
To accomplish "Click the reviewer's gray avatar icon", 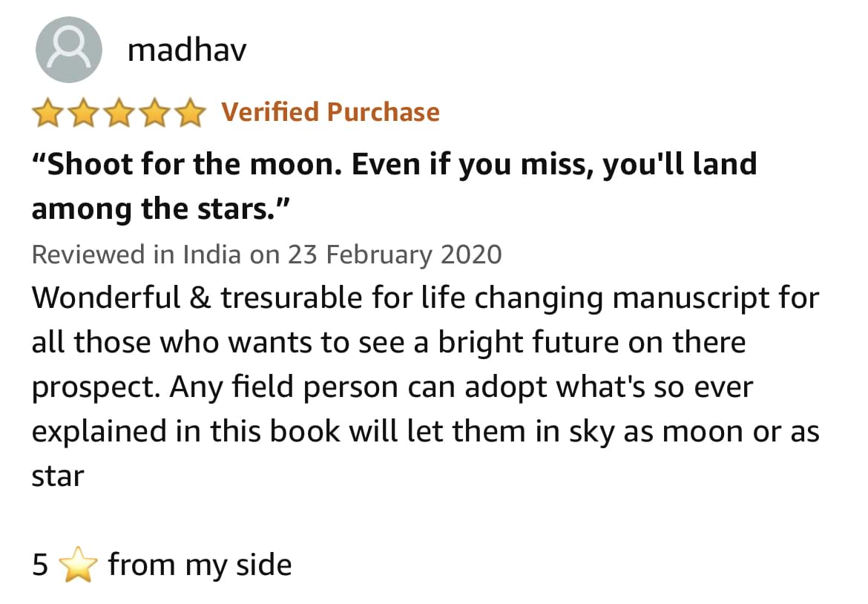I will 69,50.
